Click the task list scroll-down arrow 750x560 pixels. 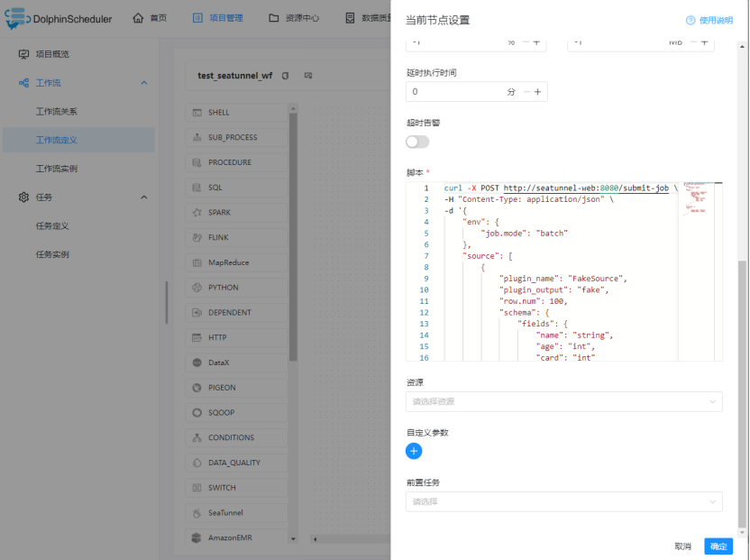pyautogui.click(x=293, y=539)
